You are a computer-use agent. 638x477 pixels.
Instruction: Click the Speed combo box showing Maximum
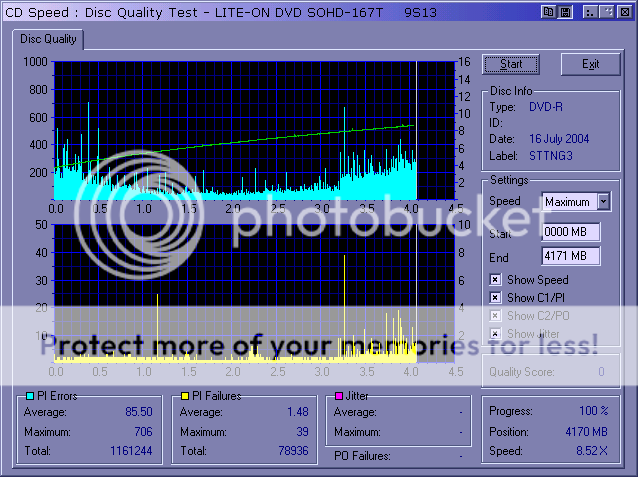click(568, 202)
